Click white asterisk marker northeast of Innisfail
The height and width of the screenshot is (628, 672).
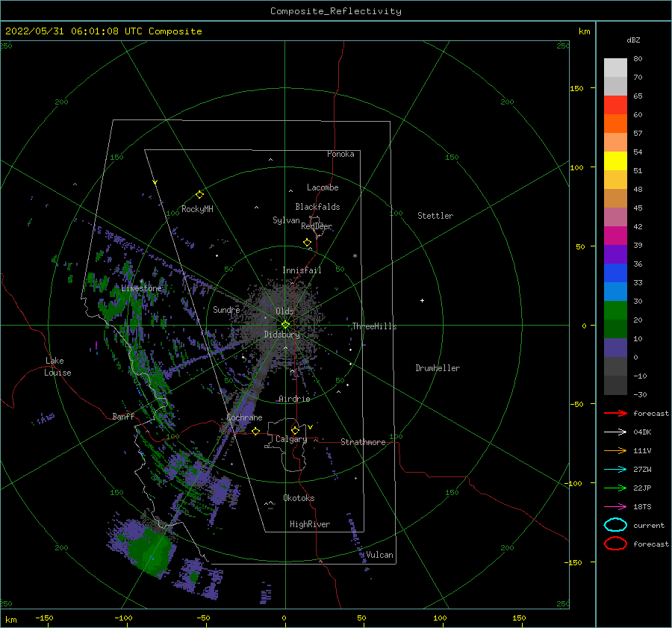(x=355, y=256)
